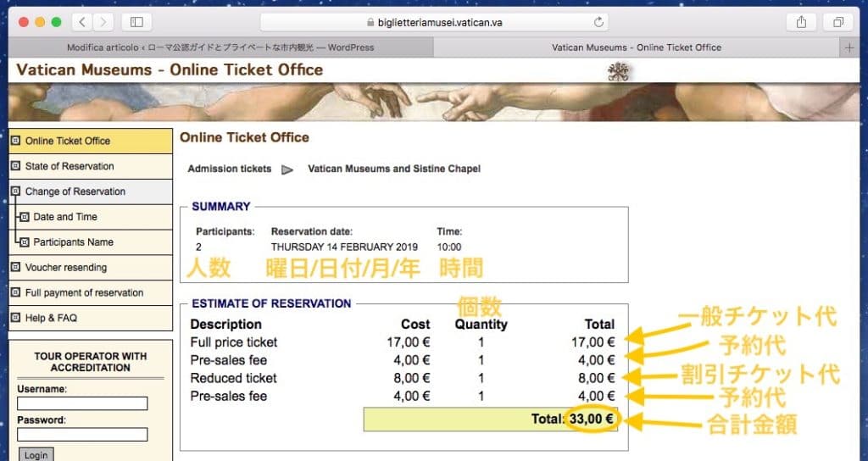The width and height of the screenshot is (868, 461).
Task: Select the Full price ticket description
Action: 234,342
